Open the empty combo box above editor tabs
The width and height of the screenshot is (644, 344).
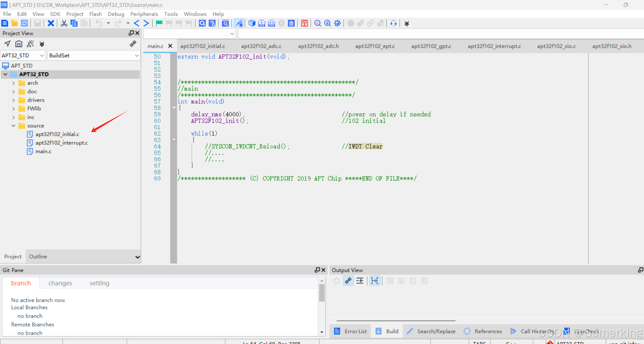190,34
